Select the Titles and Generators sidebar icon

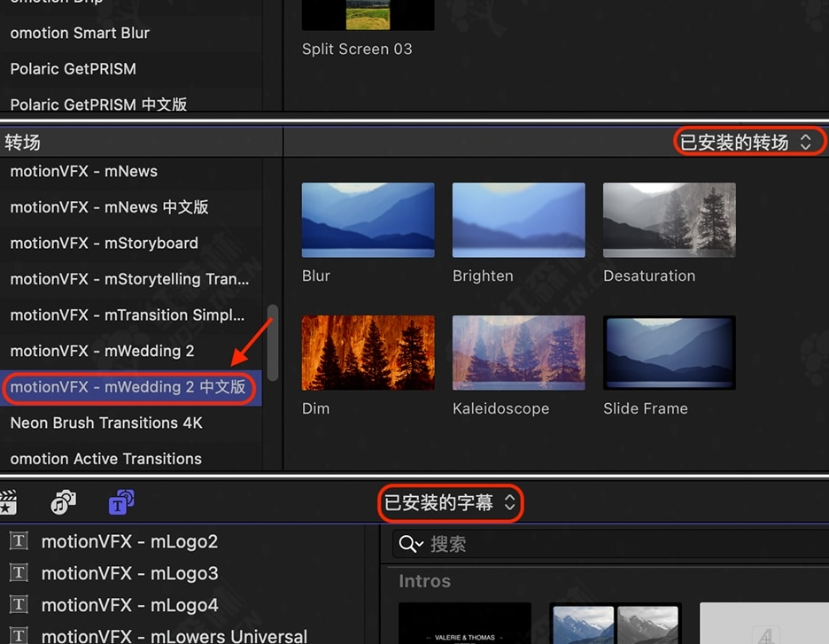coord(121,501)
